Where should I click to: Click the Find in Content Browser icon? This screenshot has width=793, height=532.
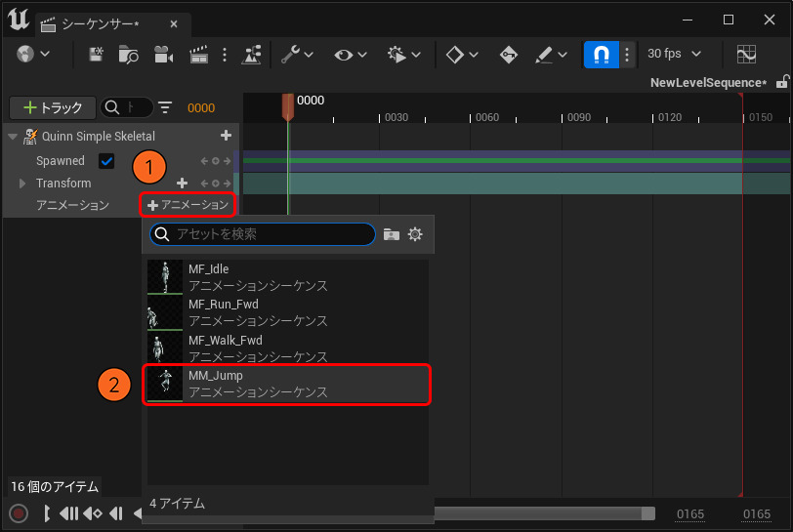click(x=129, y=55)
